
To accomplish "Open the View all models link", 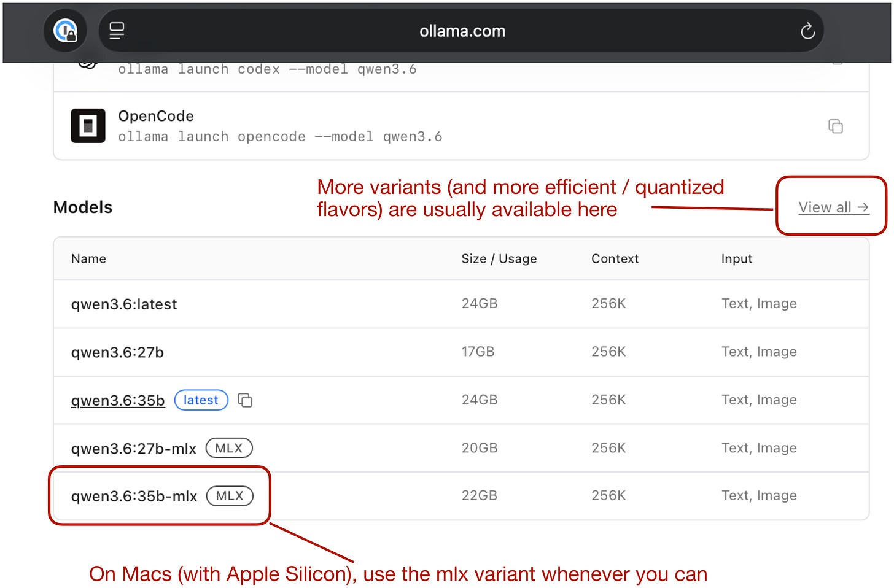I will tap(833, 207).
